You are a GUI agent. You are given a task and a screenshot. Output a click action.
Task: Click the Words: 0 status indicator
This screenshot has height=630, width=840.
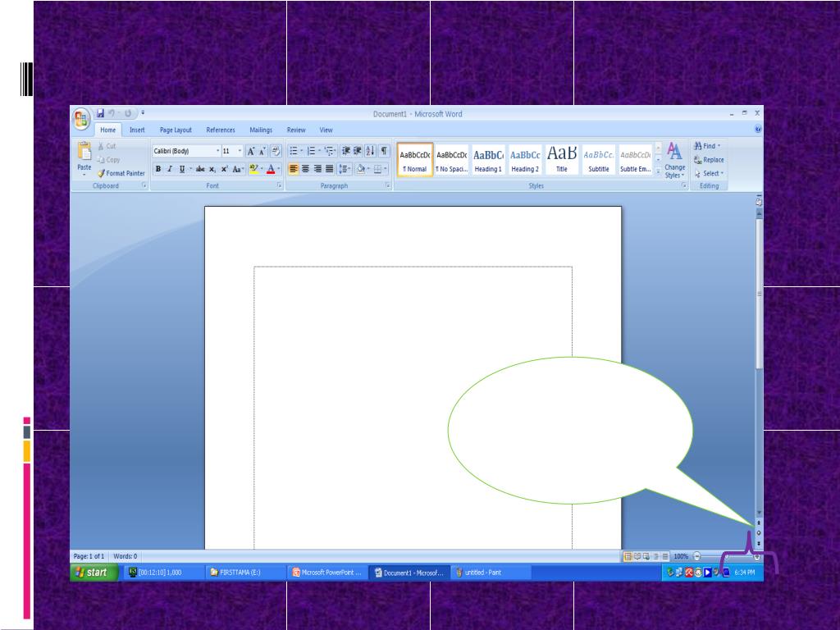tap(126, 557)
